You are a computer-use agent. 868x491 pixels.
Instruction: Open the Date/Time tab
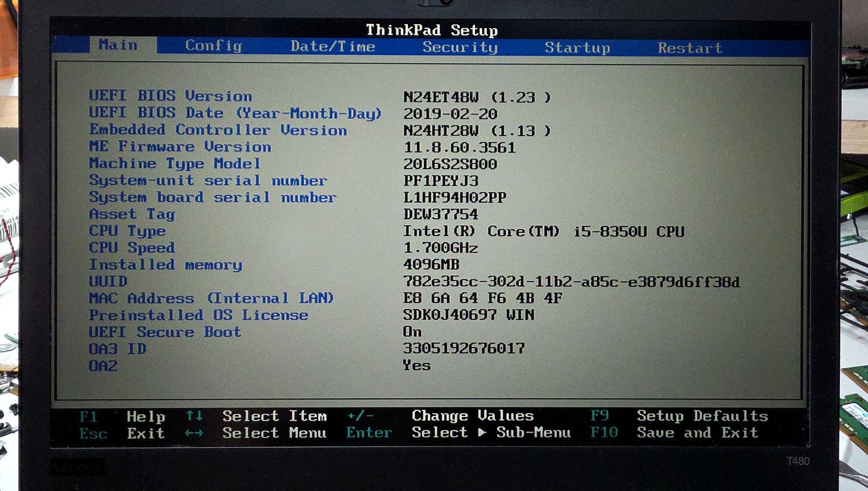[333, 47]
